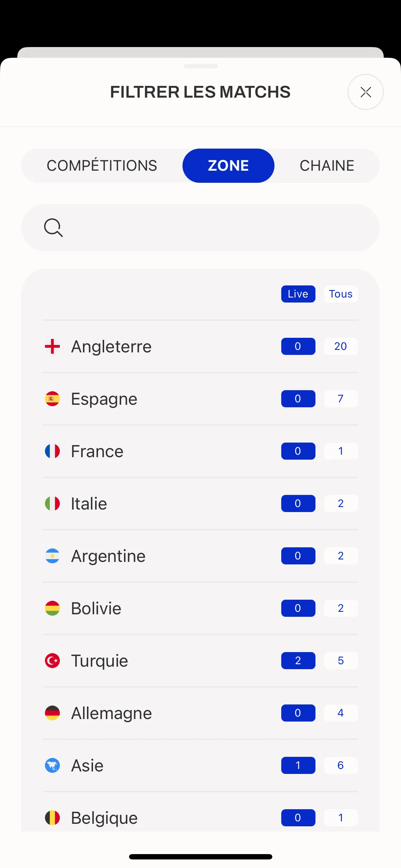
Task: Select the Tous column filter
Action: pos(341,294)
